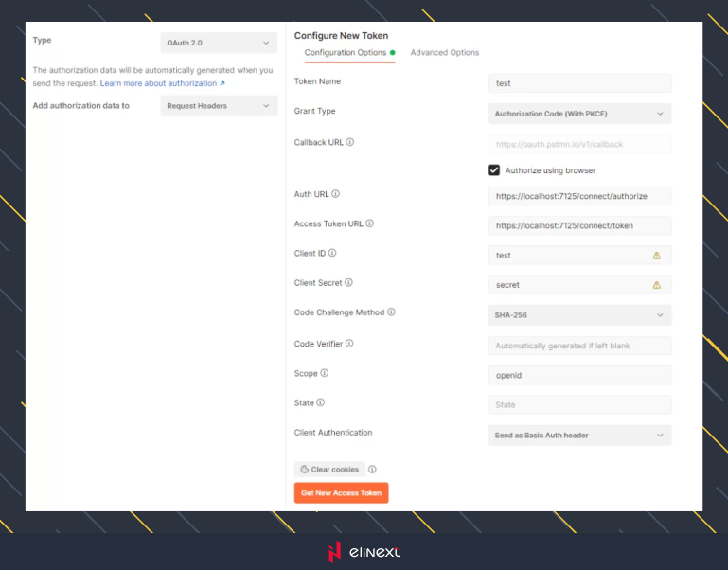The width and height of the screenshot is (728, 570).
Task: Open the OAuth 2.0 Type dropdown
Action: coord(219,43)
